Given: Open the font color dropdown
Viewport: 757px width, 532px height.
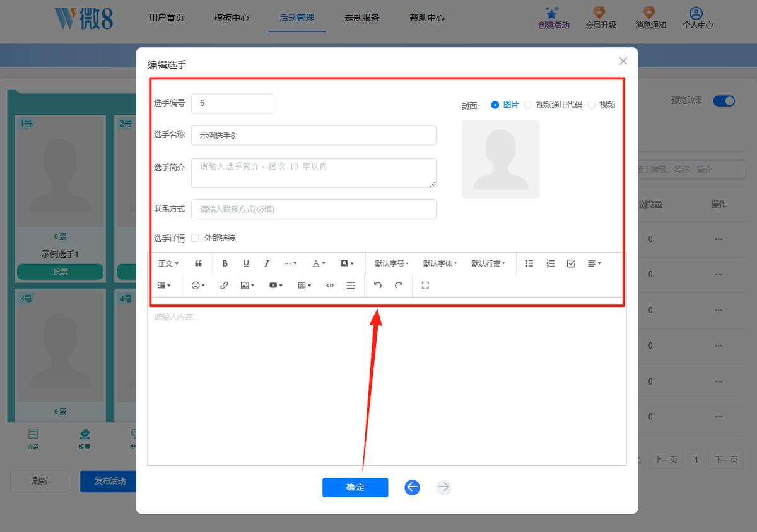Looking at the screenshot, I should coord(319,263).
